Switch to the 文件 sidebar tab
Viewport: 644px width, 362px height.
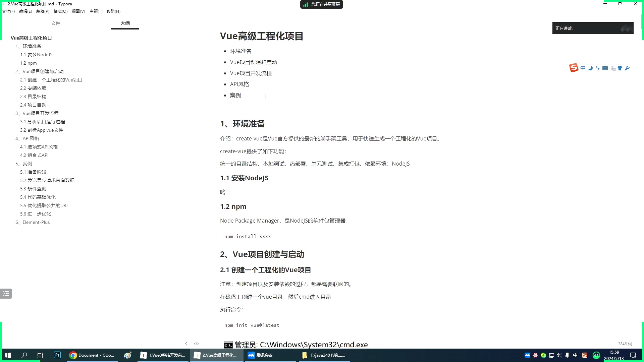coord(56,23)
